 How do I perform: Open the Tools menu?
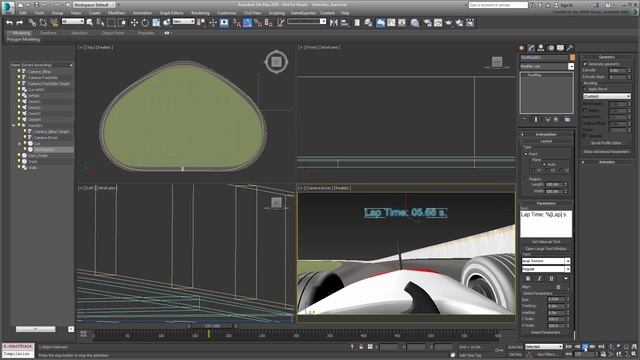(39, 13)
